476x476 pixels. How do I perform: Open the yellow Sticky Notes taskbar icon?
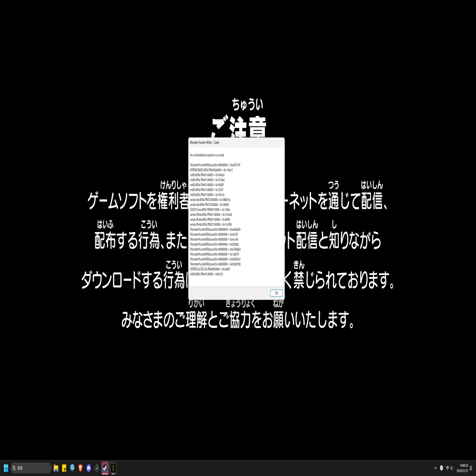pyautogui.click(x=64, y=468)
